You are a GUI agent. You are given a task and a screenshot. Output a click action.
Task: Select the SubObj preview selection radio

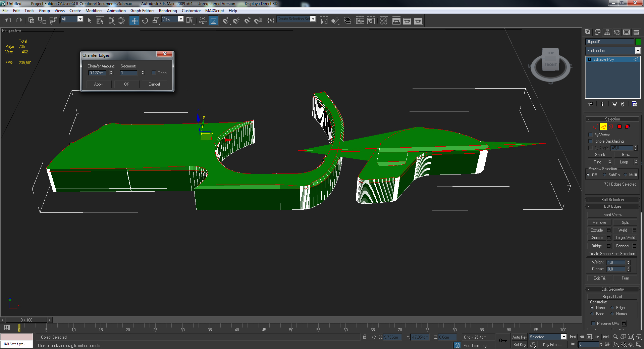605,175
